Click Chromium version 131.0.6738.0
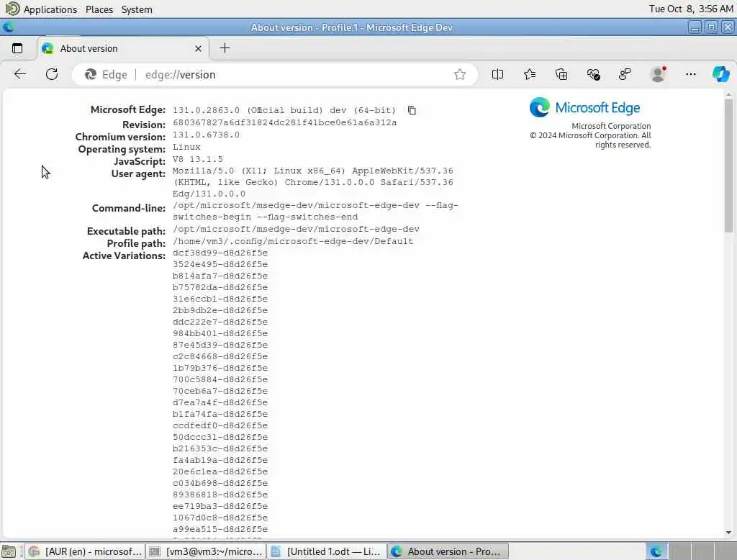 [206, 135]
